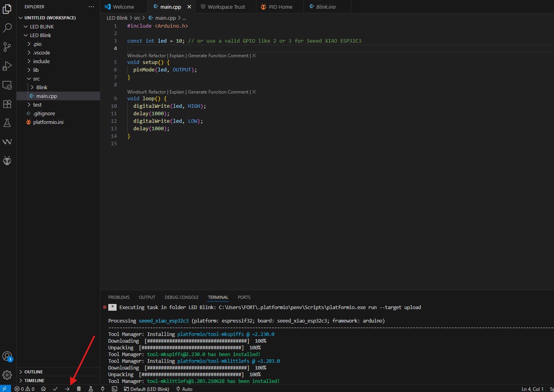This screenshot has width=554, height=392.
Task: Open the OUTPUT panel tab
Action: [x=147, y=297]
